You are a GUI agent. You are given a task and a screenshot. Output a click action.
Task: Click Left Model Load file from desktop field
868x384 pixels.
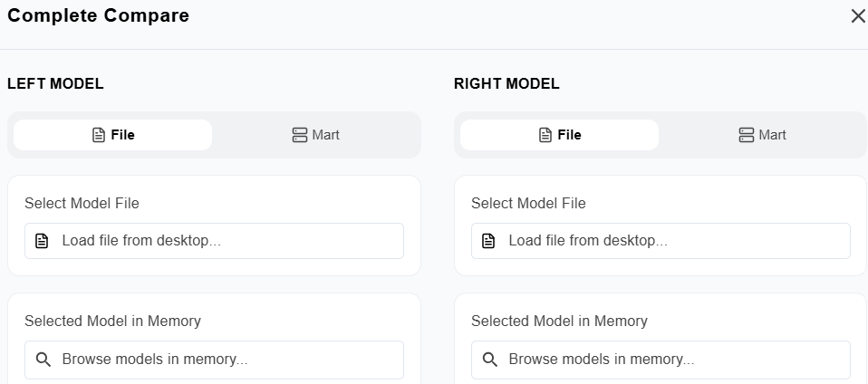tap(214, 241)
